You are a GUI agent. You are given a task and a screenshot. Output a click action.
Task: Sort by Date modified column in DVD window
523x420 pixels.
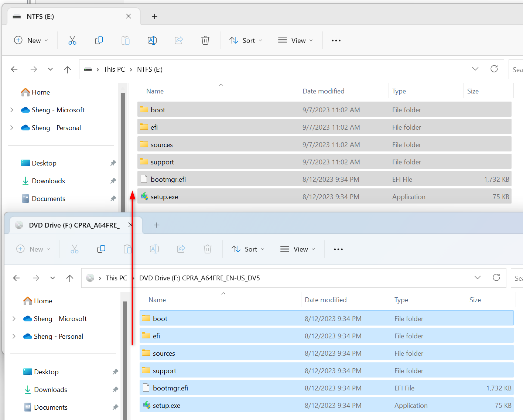point(326,300)
